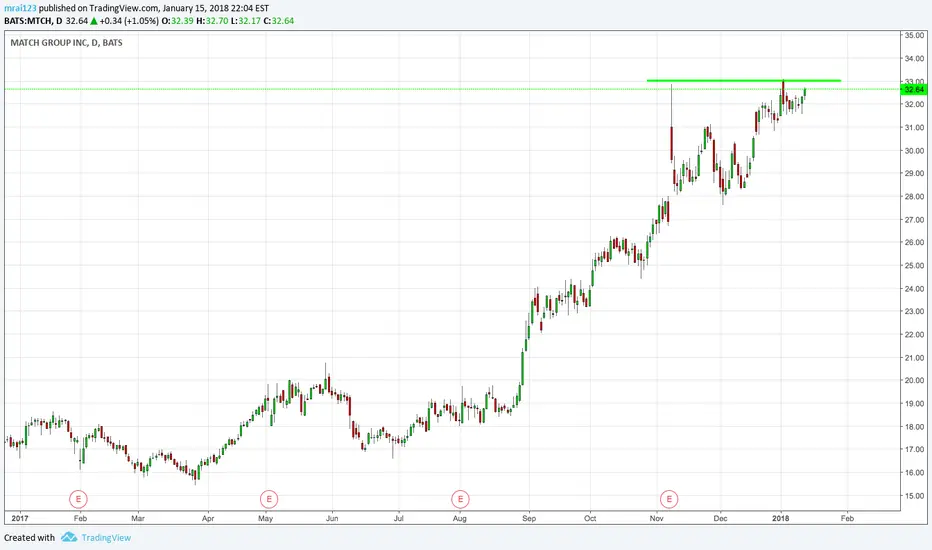Click the November earnings E marker
This screenshot has width=932, height=550.
coord(669,499)
